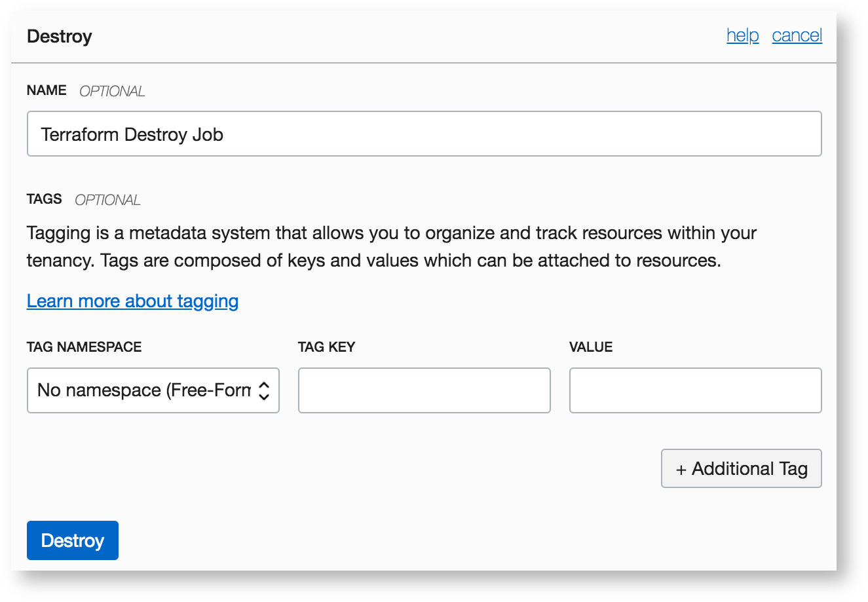Click OPTIONAL text beside NAME

tap(112, 91)
